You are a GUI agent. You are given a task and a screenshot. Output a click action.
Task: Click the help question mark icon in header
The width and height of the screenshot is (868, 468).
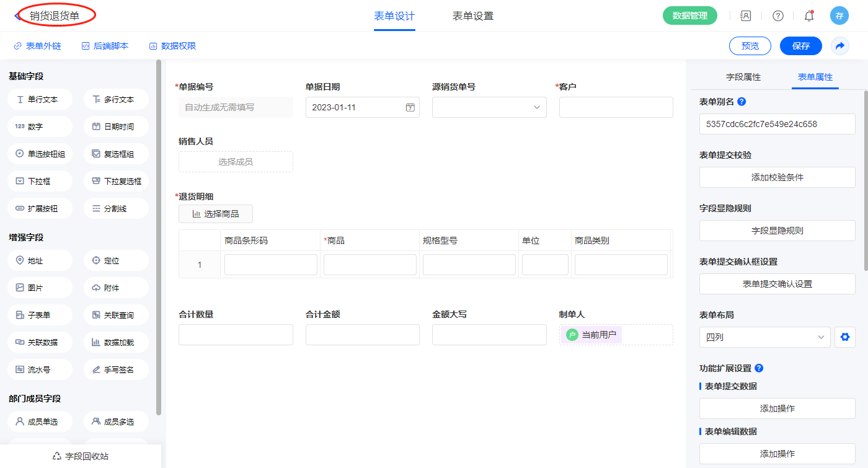777,15
